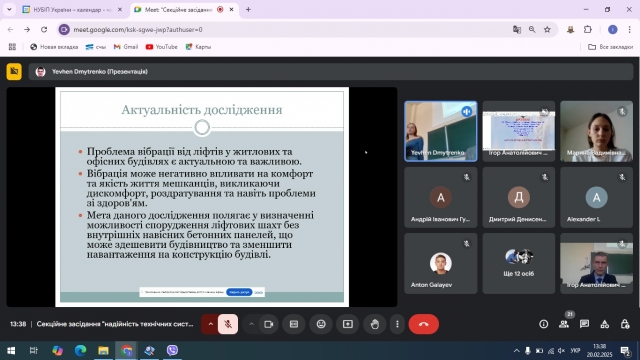Image resolution: width=640 pixels, height=360 pixels.
Task: Open the tab search dropdown
Action: pyautogui.click(x=9, y=9)
